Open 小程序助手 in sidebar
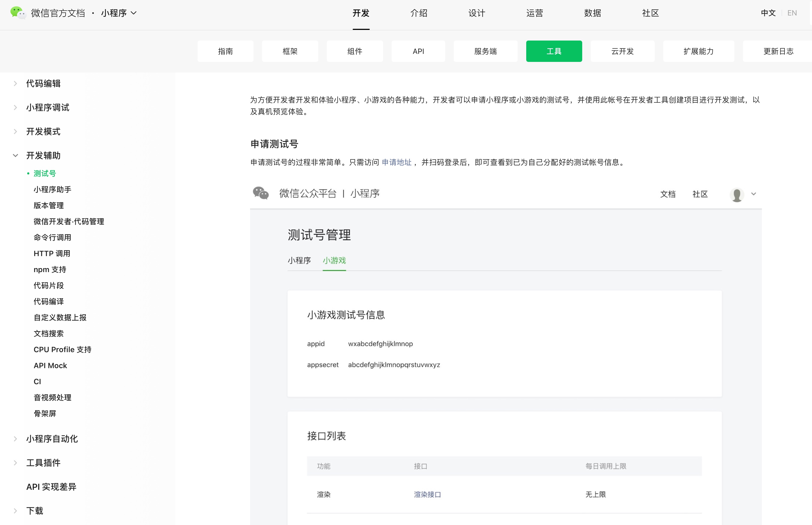Screen dimensions: 812x525 pos(53,190)
